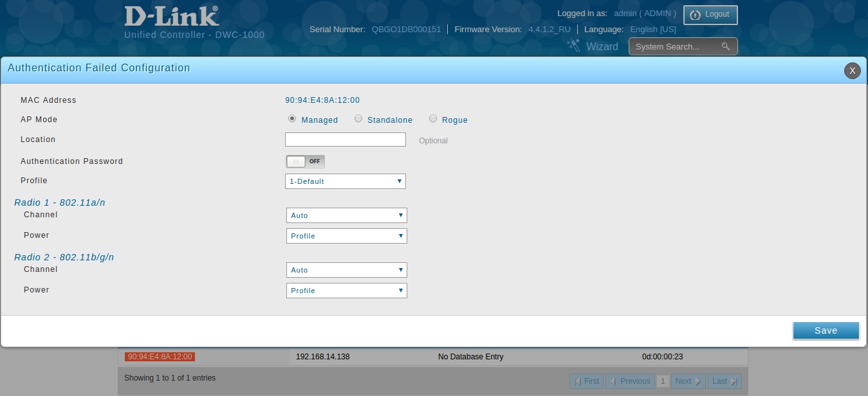Viewport: 868px width, 396px height.
Task: Open Radio 1 Power dropdown
Action: pos(346,236)
